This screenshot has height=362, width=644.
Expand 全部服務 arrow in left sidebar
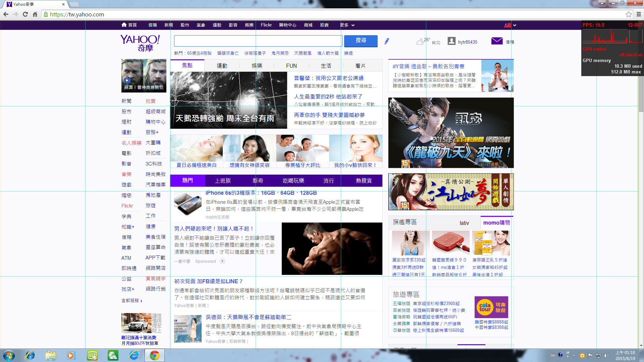pyautogui.click(x=141, y=301)
